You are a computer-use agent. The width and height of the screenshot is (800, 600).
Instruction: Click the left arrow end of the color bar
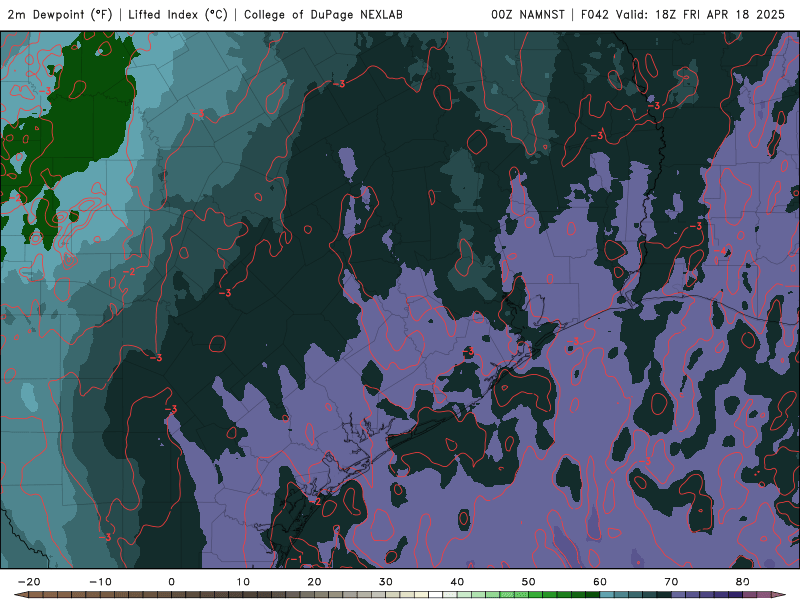(20, 595)
